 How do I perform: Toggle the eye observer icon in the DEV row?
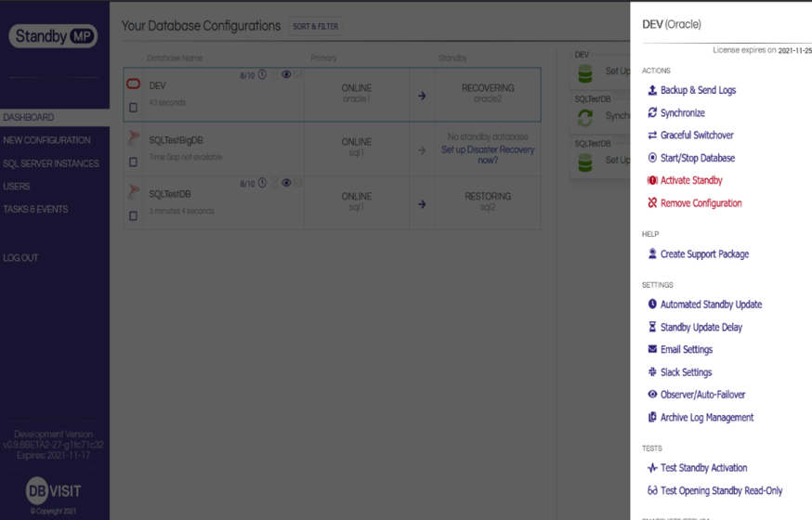point(286,74)
